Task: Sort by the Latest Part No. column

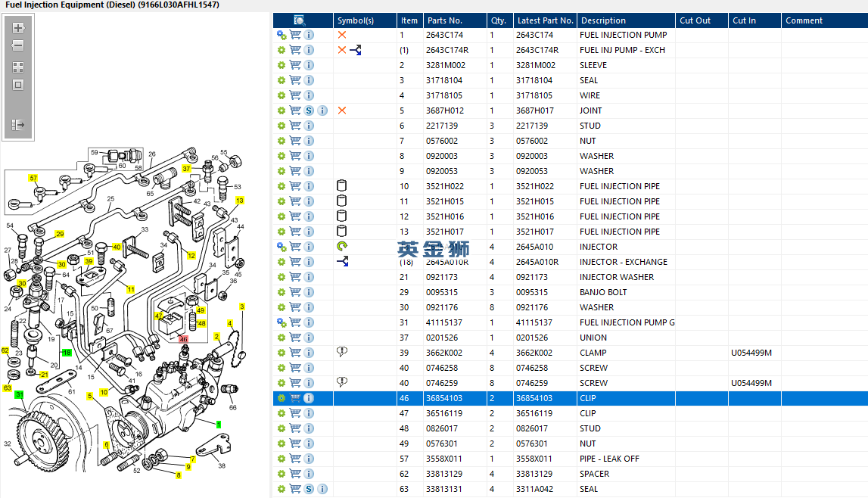Action: [546, 20]
